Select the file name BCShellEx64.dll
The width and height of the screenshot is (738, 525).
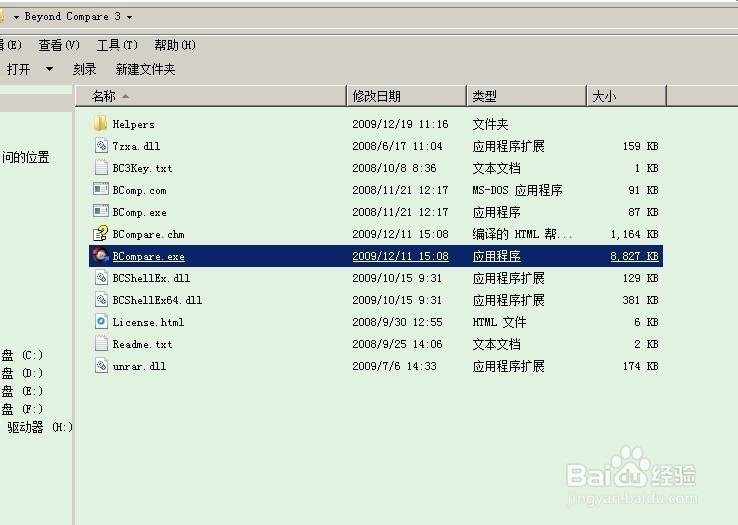[x=157, y=300]
